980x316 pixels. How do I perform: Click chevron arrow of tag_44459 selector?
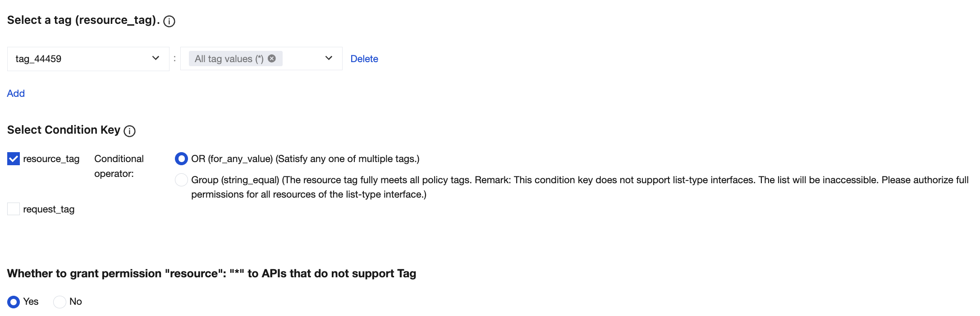tap(156, 58)
